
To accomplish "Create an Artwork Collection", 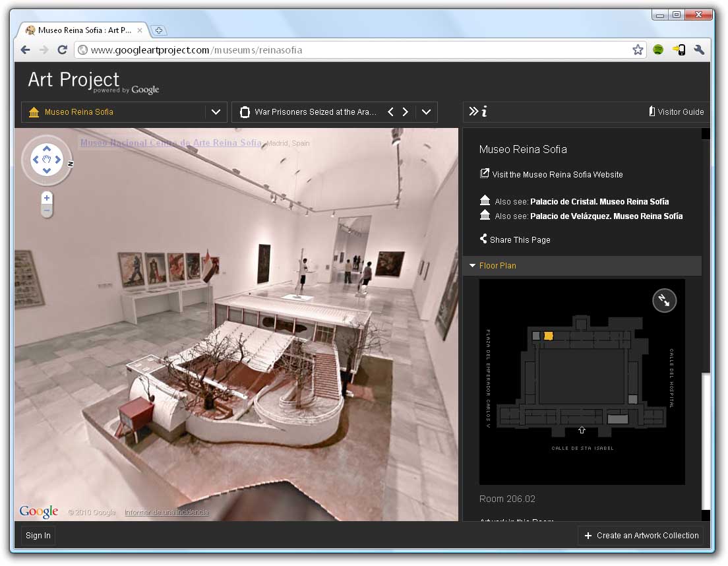I will (641, 536).
